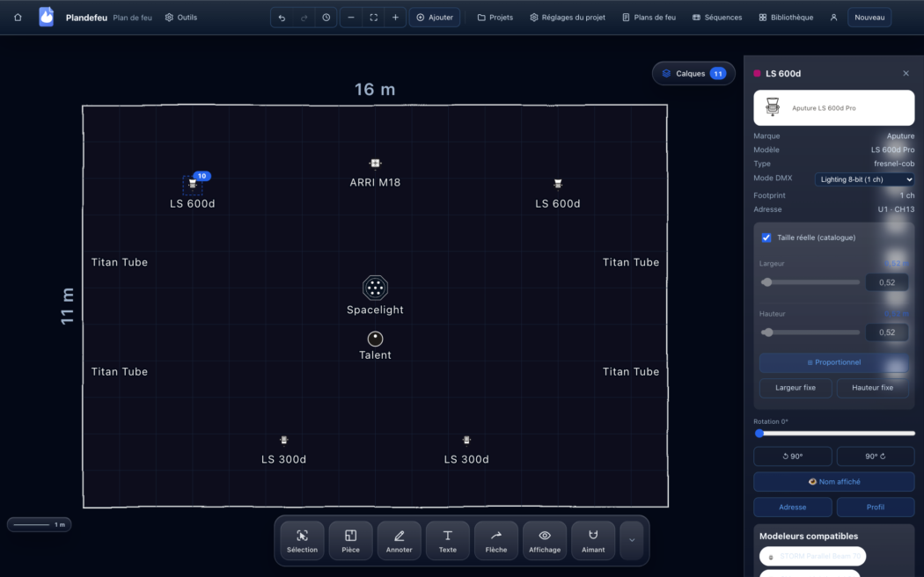Rotate 90° counterclockwise
The height and width of the screenshot is (577, 924).
click(793, 456)
